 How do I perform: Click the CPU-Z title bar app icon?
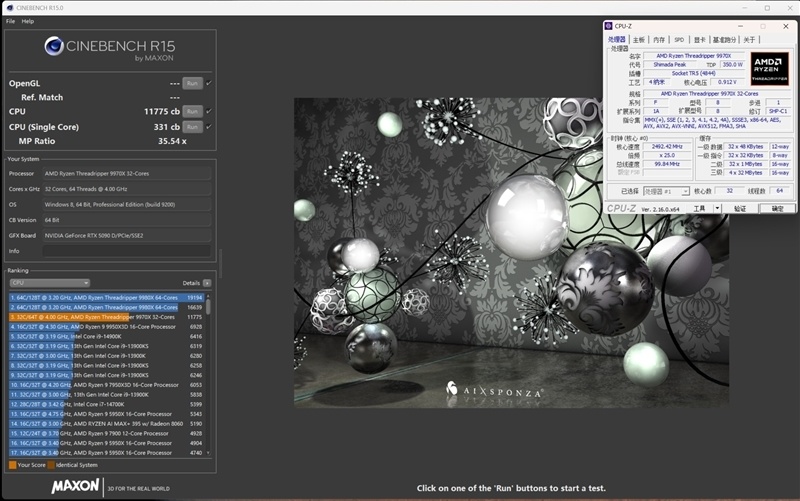(609, 25)
